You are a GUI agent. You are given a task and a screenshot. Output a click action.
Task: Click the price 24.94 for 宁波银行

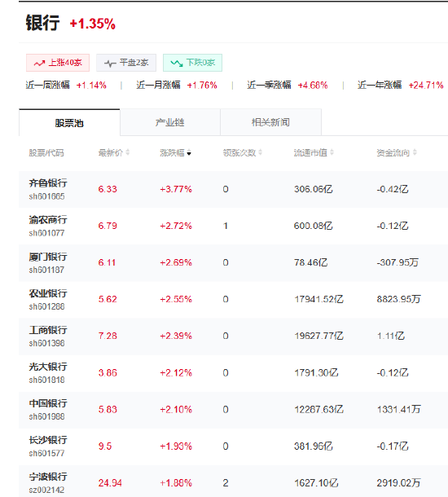point(110,483)
